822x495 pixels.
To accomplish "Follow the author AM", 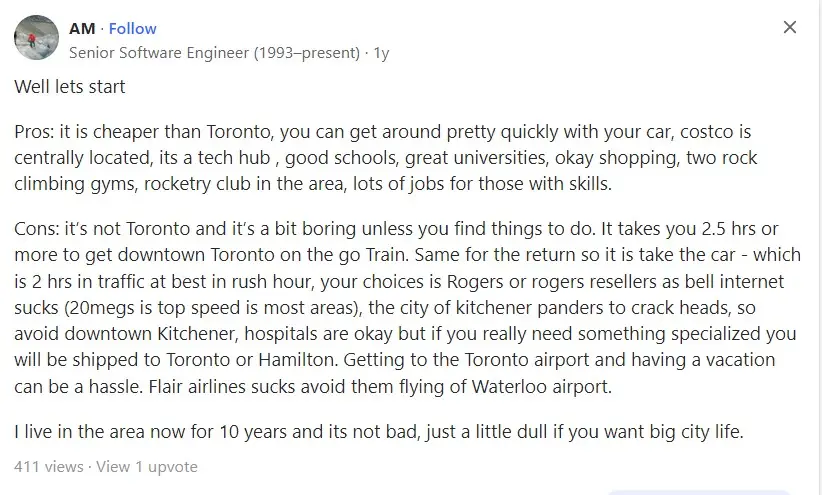I will (x=133, y=28).
